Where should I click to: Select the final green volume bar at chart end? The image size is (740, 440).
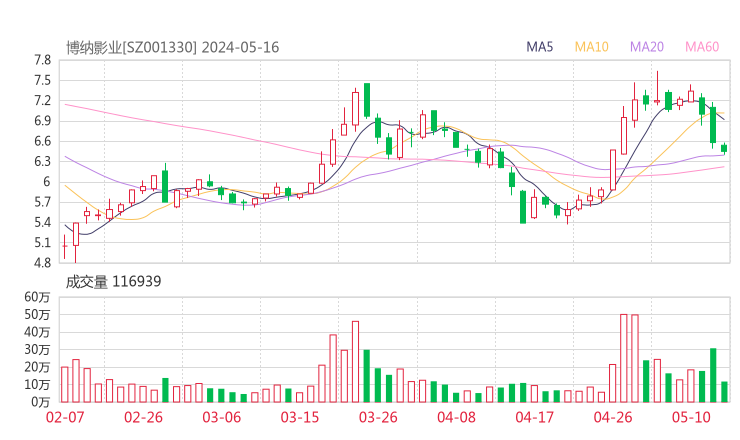point(724,392)
